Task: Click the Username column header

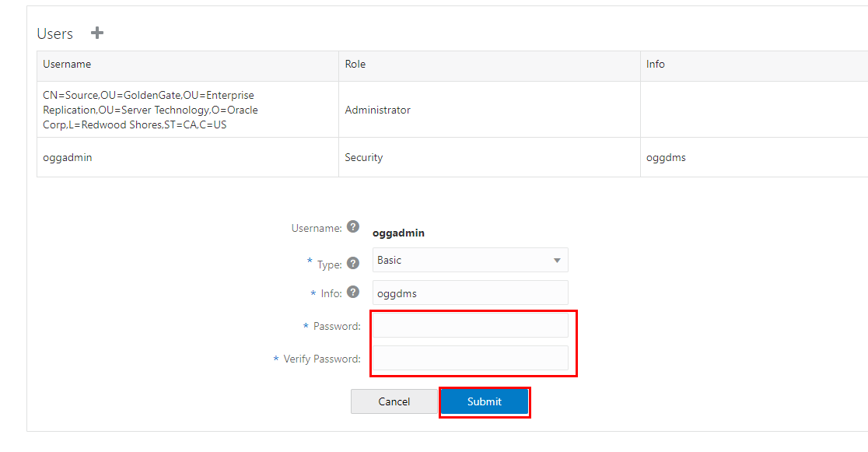Action: tap(67, 65)
